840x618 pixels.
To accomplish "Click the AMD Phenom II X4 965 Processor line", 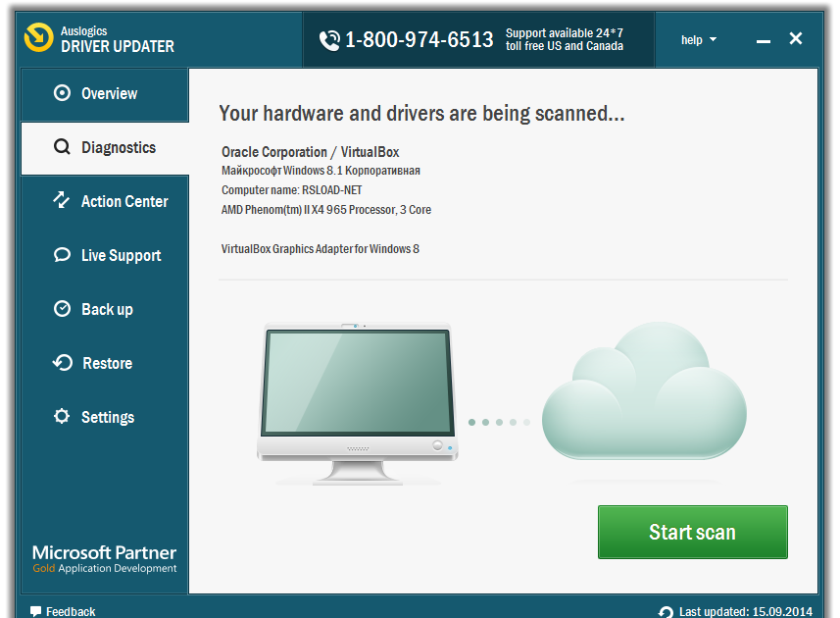I will click(x=326, y=210).
